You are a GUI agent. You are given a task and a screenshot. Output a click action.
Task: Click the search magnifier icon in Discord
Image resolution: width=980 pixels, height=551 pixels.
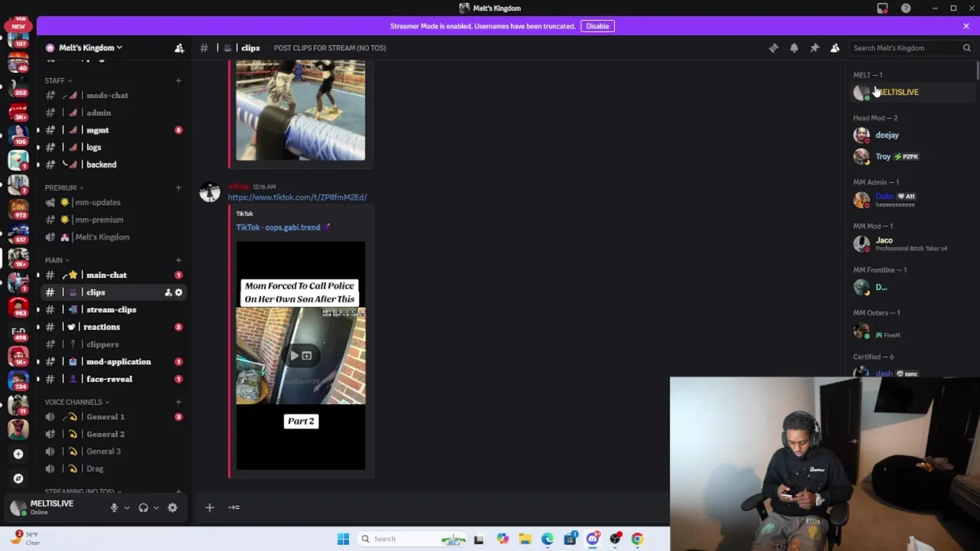click(966, 47)
